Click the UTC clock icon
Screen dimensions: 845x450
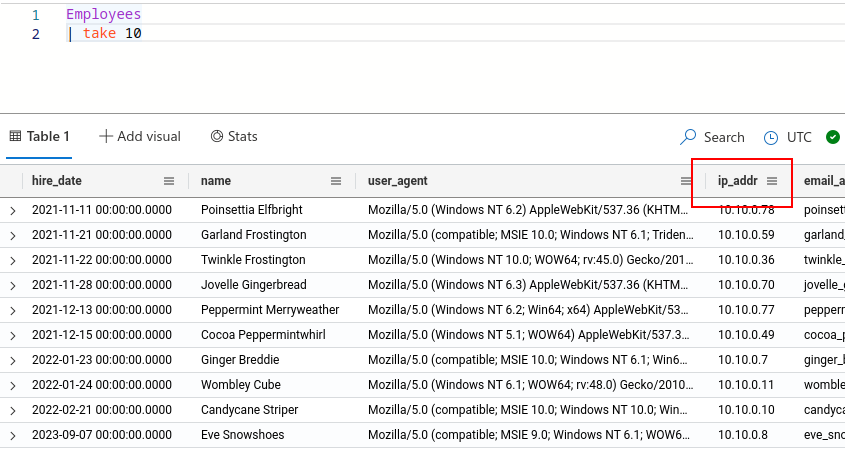point(771,137)
